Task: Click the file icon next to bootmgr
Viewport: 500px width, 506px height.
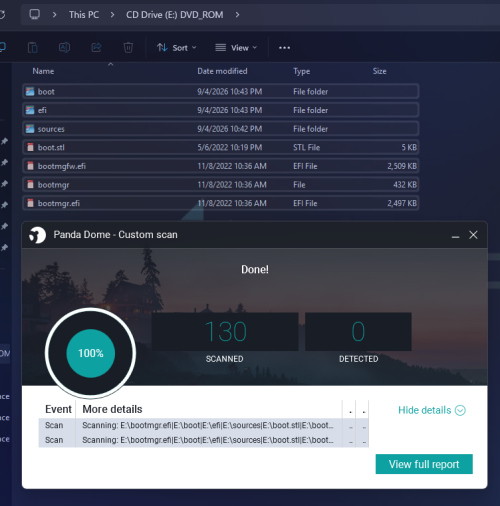Action: tap(30, 184)
